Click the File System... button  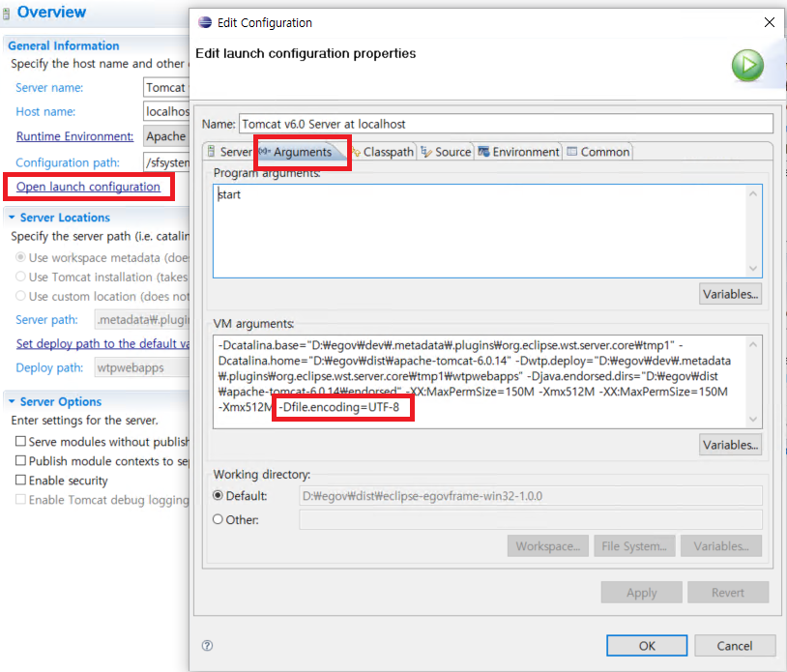[x=634, y=546]
